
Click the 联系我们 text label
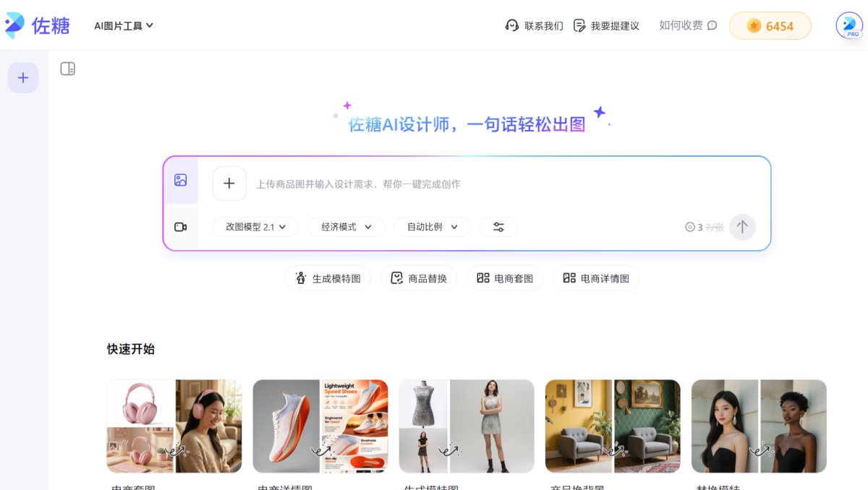544,25
